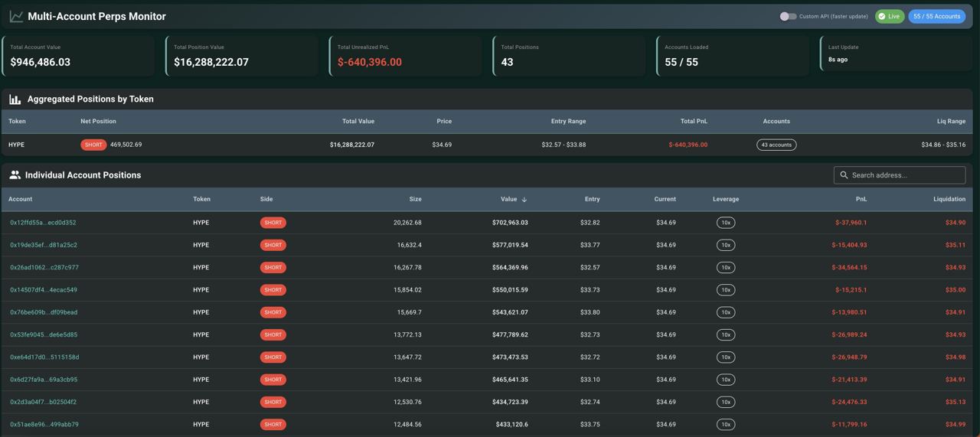Screen dimensions: 980x437
Task: Sort by Liquidation column header
Action: pos(949,199)
